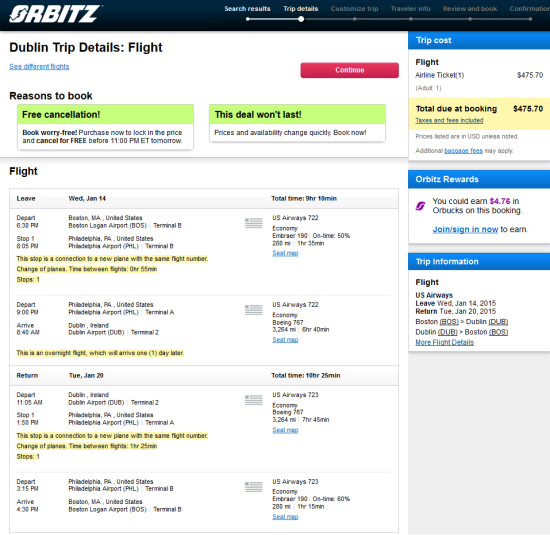Click the Orbitz logo
The image size is (550, 535).
(x=55, y=14)
